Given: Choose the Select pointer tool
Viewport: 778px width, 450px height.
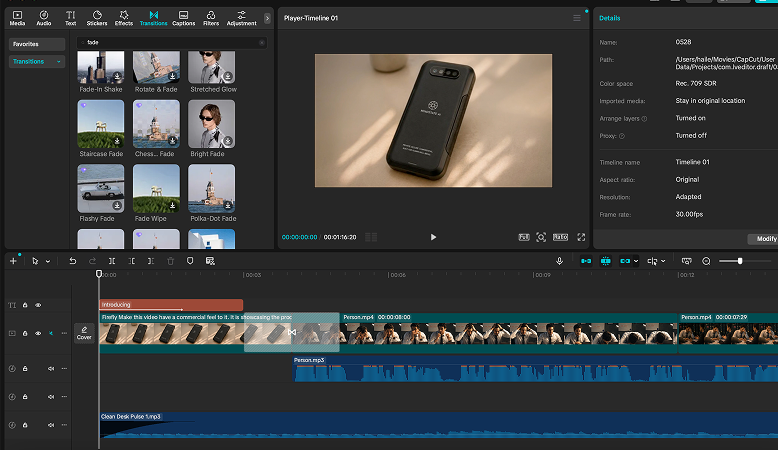Looking at the screenshot, I should pos(35,261).
